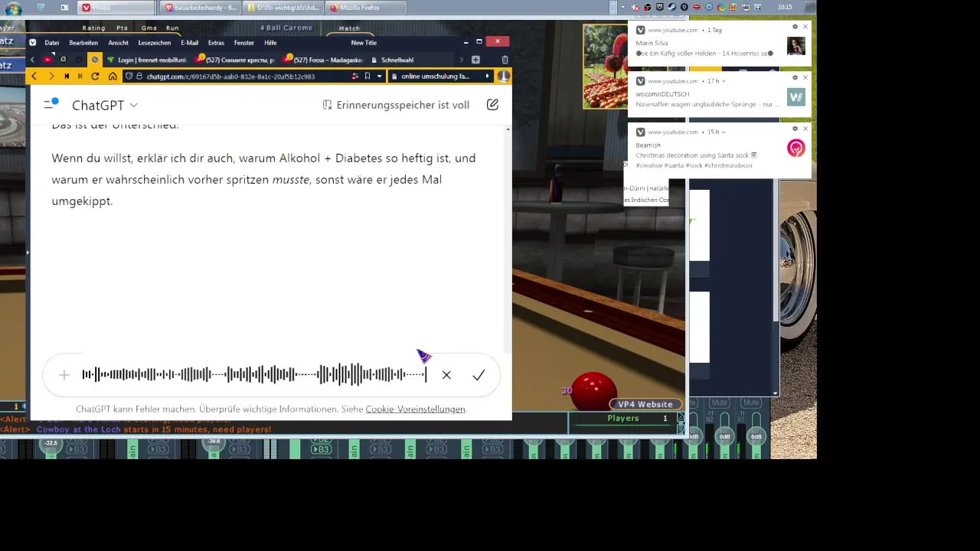Start a new chat with the compose icon

pos(492,105)
